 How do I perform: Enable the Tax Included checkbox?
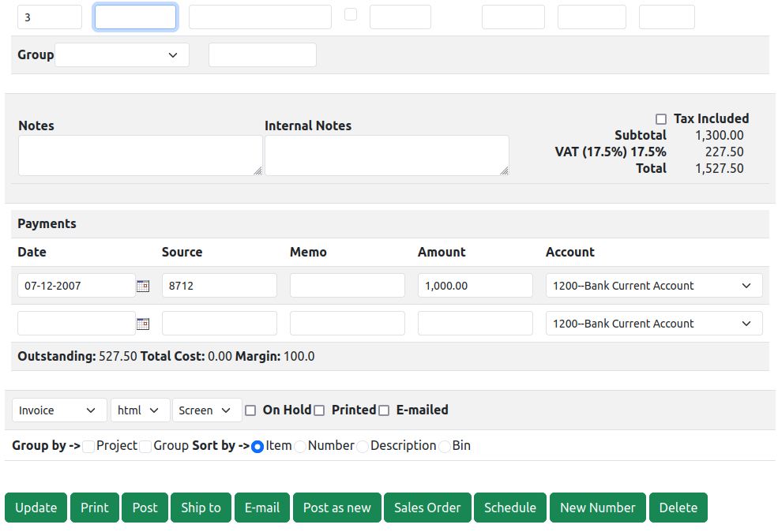click(x=661, y=119)
